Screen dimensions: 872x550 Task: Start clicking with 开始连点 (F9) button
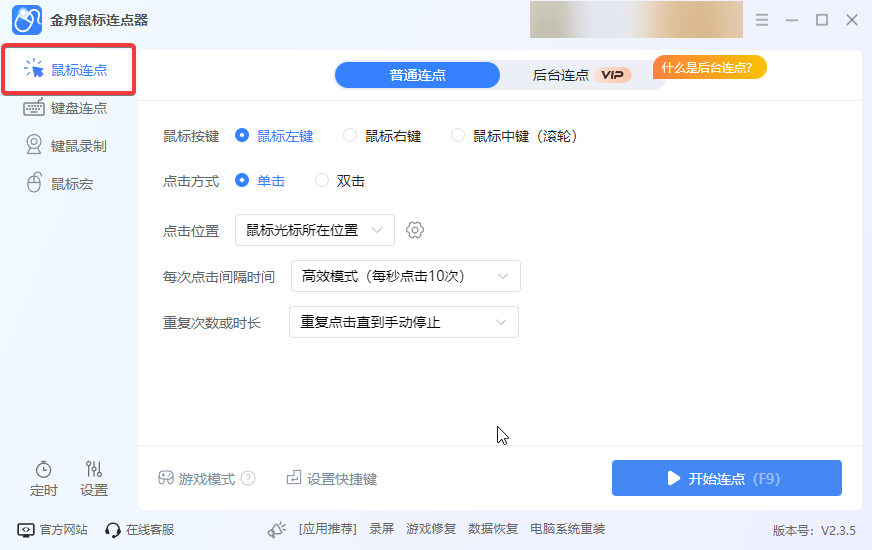click(727, 478)
